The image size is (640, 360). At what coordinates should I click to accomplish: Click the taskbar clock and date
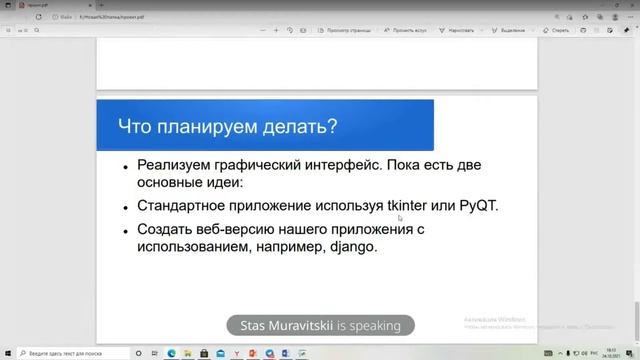pyautogui.click(x=611, y=353)
